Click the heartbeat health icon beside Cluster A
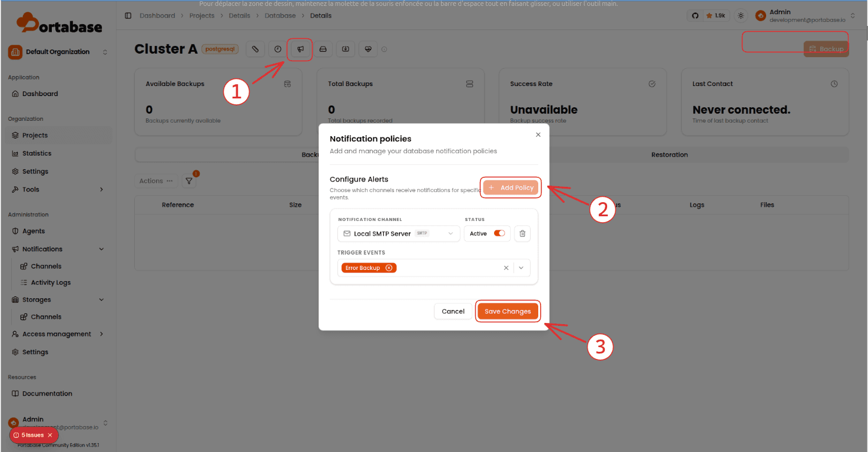868x452 pixels. 368,50
